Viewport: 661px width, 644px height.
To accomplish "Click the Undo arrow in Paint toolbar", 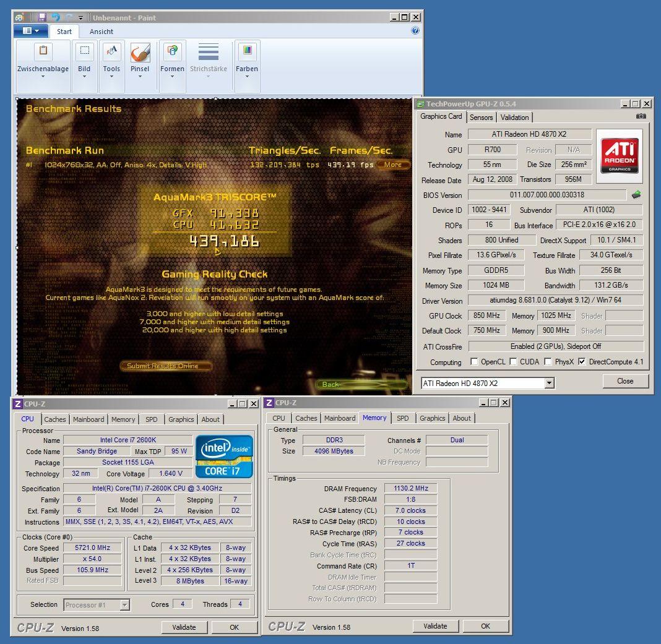I will point(56,17).
